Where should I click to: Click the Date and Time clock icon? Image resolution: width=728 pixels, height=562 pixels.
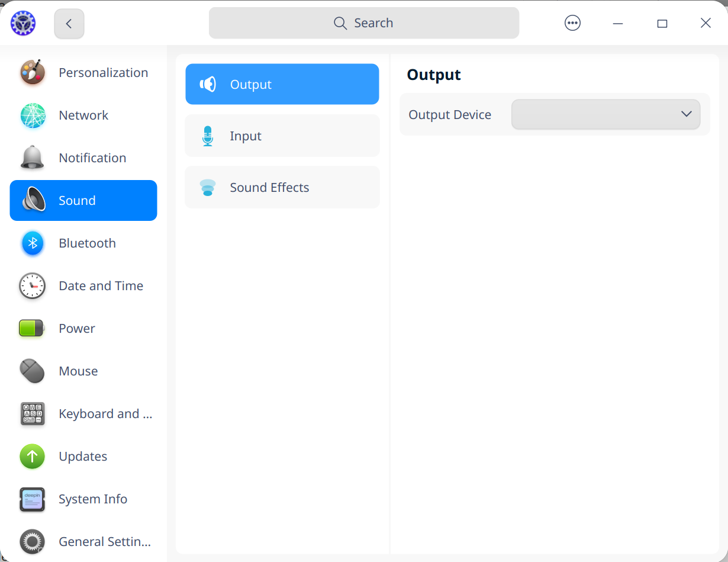click(33, 286)
